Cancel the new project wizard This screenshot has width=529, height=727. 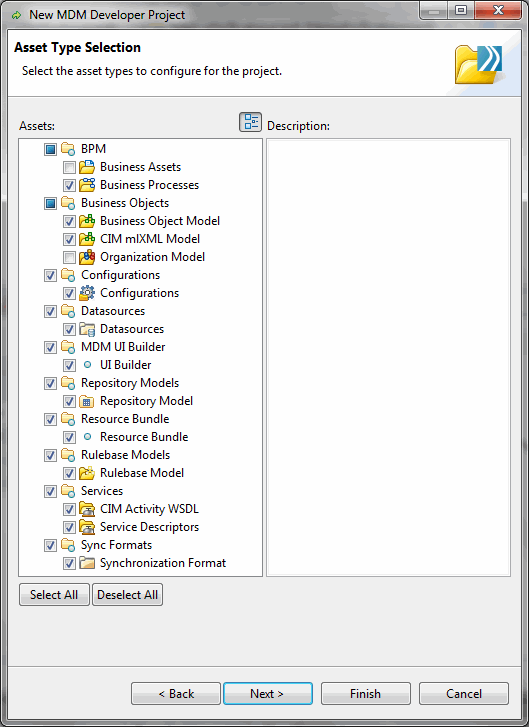[464, 694]
